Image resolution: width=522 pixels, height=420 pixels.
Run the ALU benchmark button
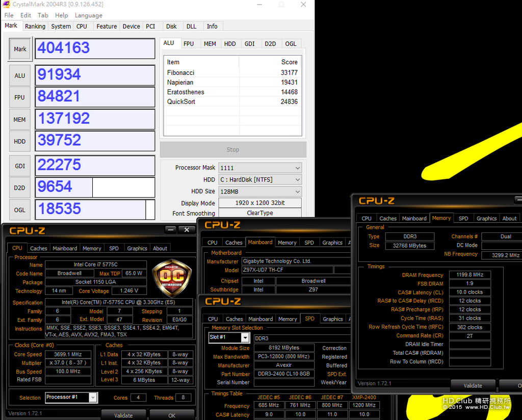20,75
